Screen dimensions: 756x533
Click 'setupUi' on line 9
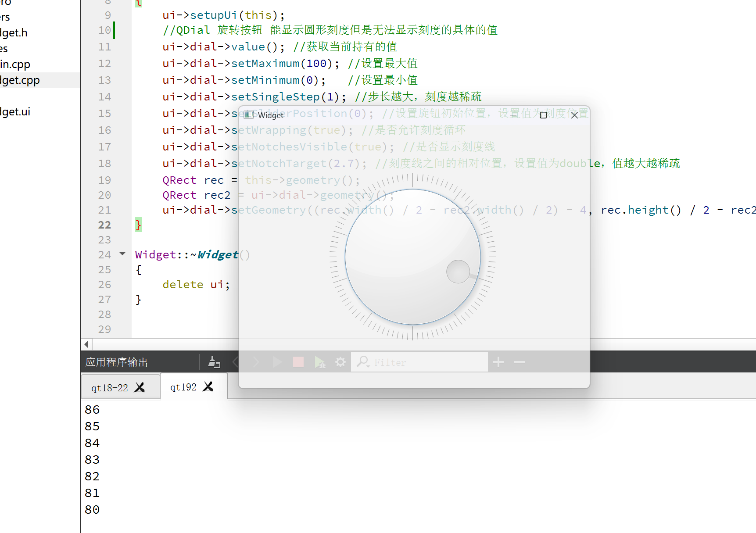click(213, 15)
